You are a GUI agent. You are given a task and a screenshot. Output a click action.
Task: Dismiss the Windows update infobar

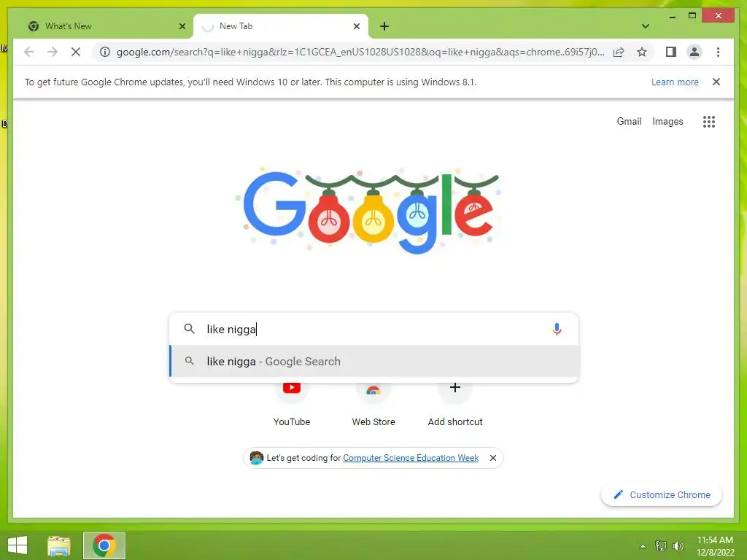click(x=716, y=82)
